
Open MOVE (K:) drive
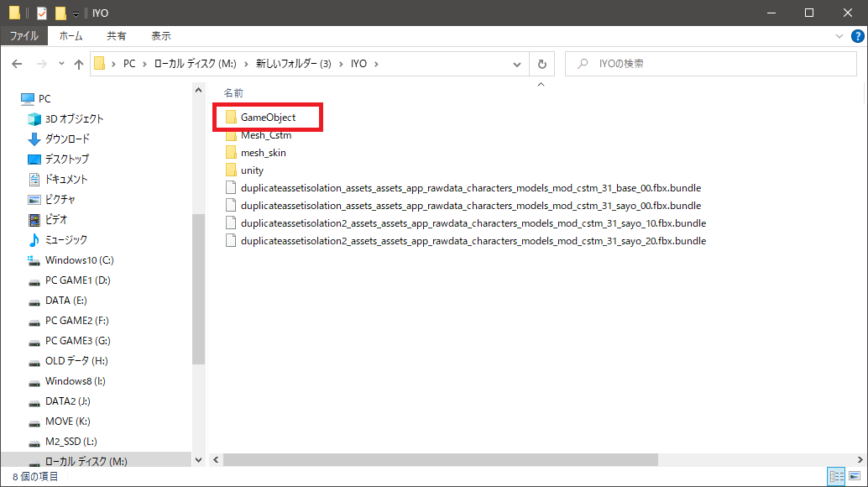(x=60, y=422)
